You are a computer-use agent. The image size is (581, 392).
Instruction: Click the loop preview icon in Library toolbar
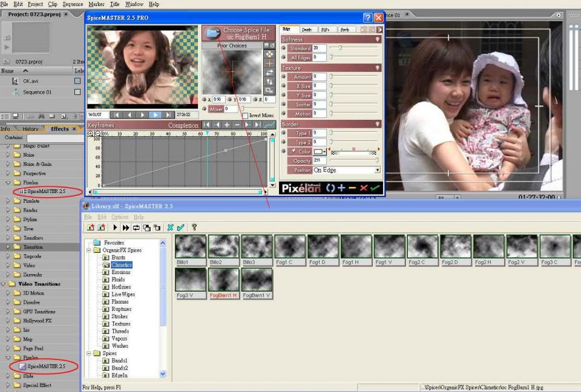(x=136, y=227)
